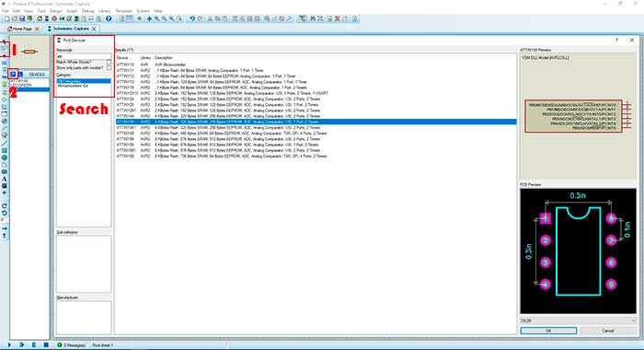Open the View menu
The width and height of the screenshot is (644, 350).
pyautogui.click(x=29, y=11)
